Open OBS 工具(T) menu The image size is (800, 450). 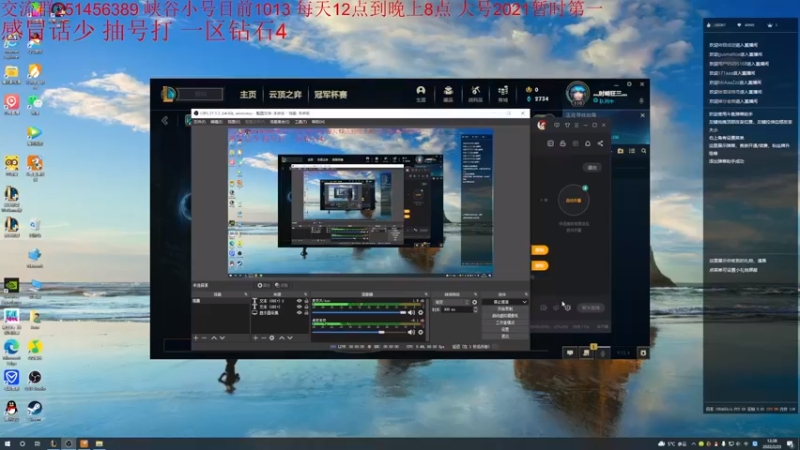pyautogui.click(x=301, y=122)
